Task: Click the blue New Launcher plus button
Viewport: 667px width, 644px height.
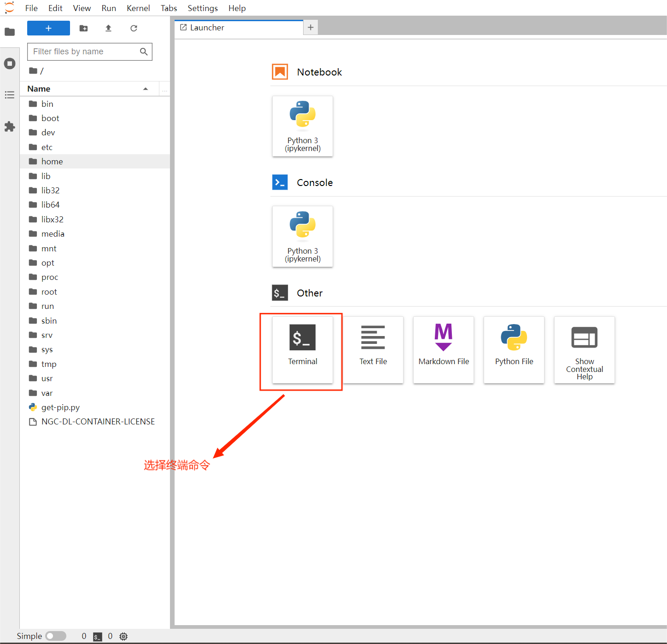Action: click(x=48, y=28)
